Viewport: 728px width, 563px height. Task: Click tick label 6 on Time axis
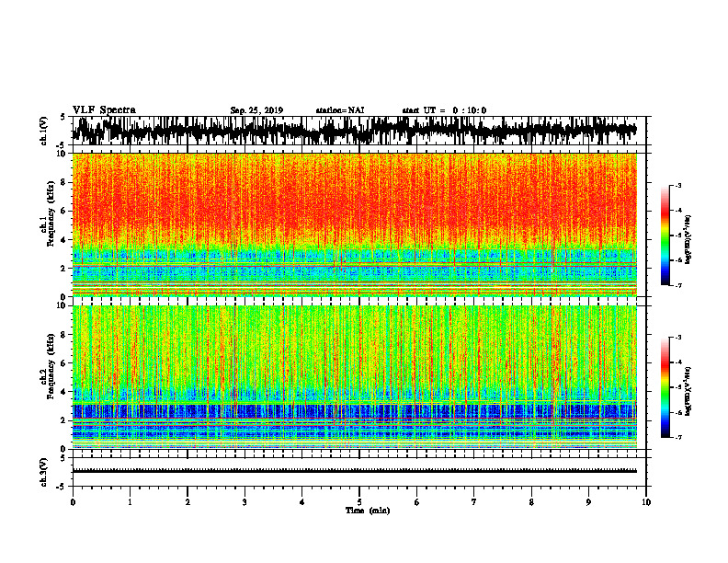click(x=416, y=502)
